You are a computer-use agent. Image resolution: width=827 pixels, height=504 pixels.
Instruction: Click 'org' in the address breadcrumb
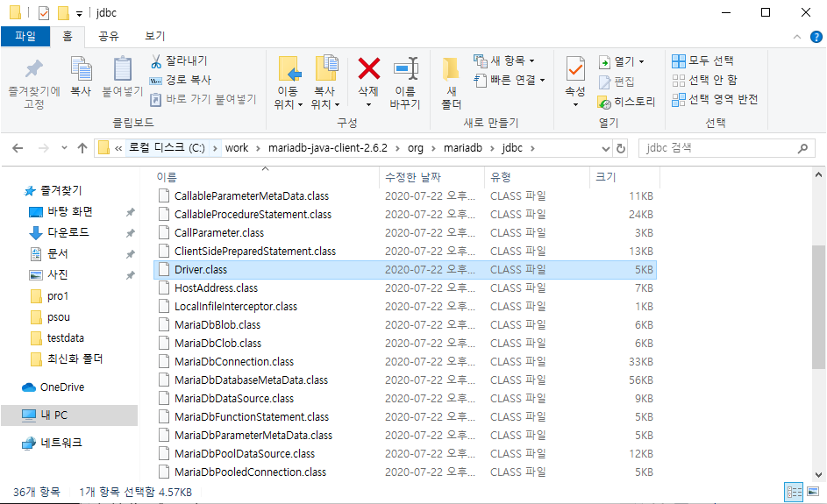[416, 148]
